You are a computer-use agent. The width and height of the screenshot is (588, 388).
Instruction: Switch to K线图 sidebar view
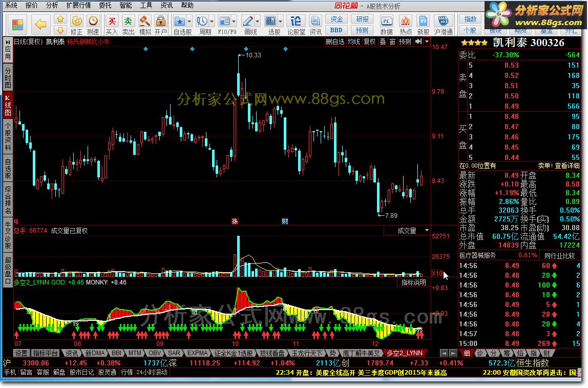coord(8,105)
